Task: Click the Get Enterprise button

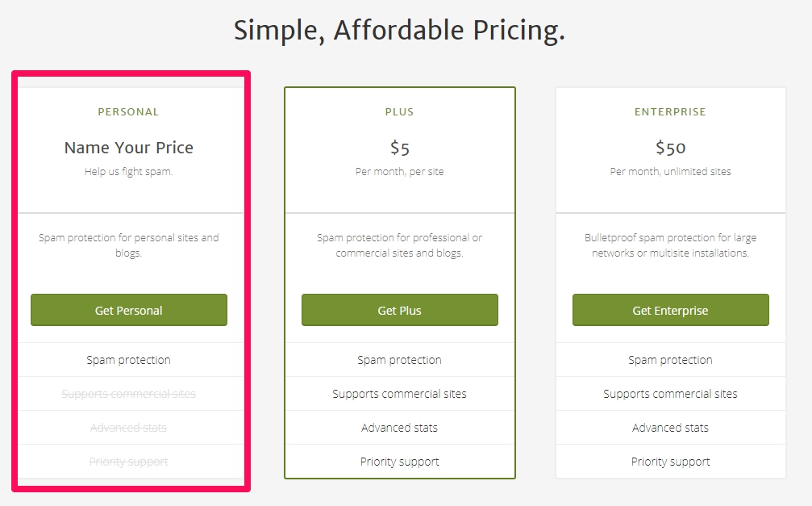Action: click(x=671, y=310)
